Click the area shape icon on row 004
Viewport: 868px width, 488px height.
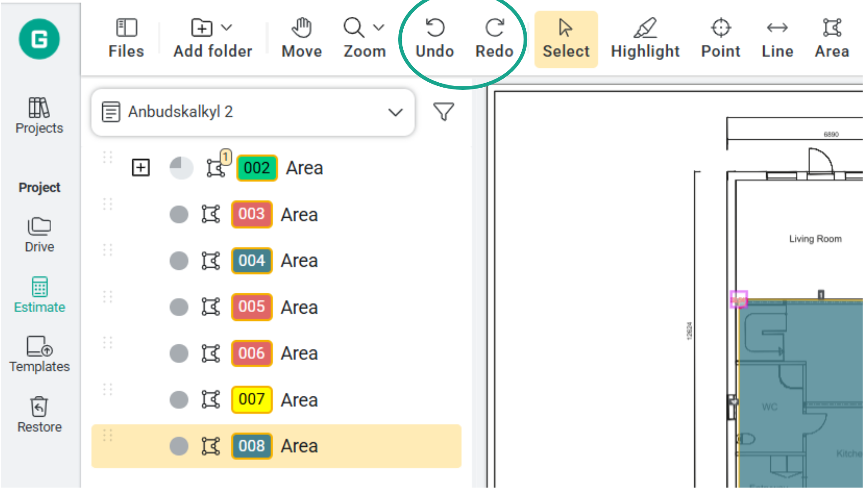click(211, 261)
